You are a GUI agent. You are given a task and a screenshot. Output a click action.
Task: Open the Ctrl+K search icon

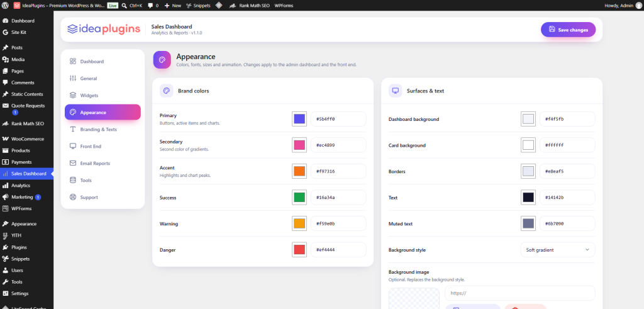[125, 6]
